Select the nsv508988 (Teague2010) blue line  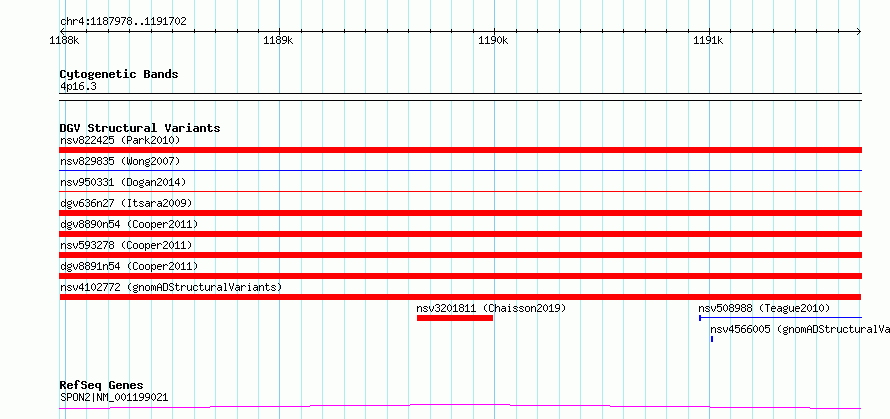(780, 318)
